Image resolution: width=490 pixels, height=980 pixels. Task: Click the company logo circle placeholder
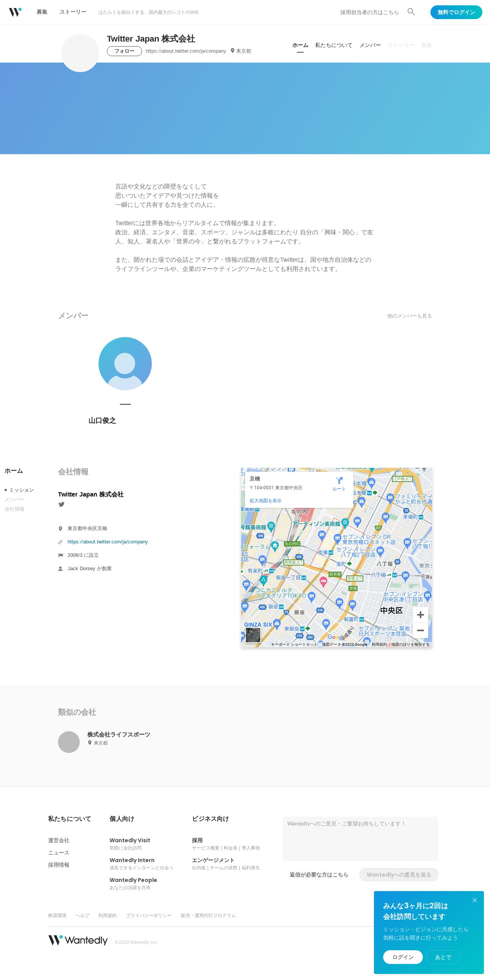click(80, 53)
